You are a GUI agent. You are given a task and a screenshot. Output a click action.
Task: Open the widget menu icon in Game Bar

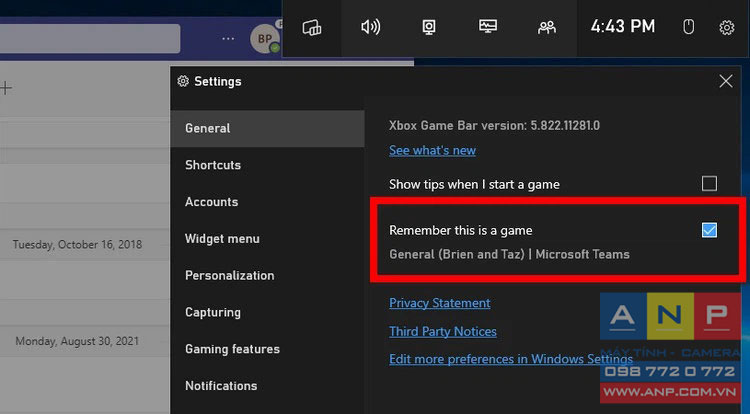(312, 28)
